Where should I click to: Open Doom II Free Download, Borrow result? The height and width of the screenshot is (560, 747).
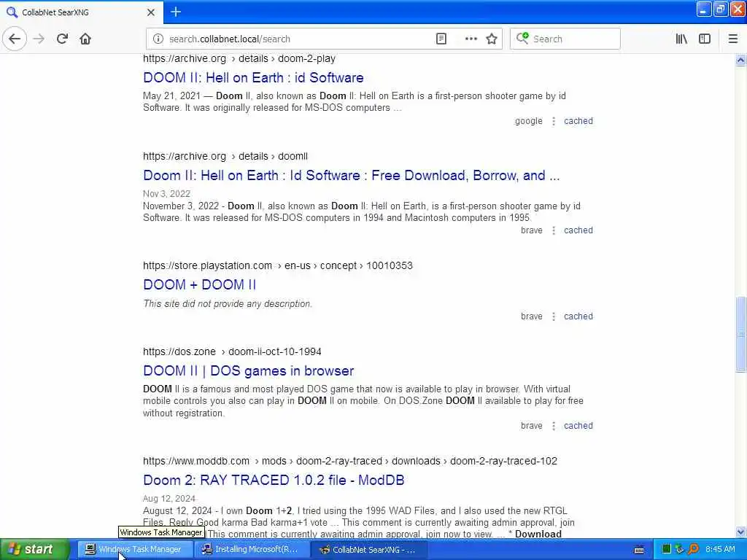351,175
